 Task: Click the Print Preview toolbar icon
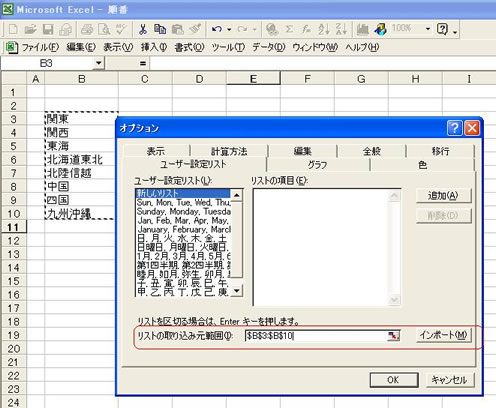pos(105,30)
